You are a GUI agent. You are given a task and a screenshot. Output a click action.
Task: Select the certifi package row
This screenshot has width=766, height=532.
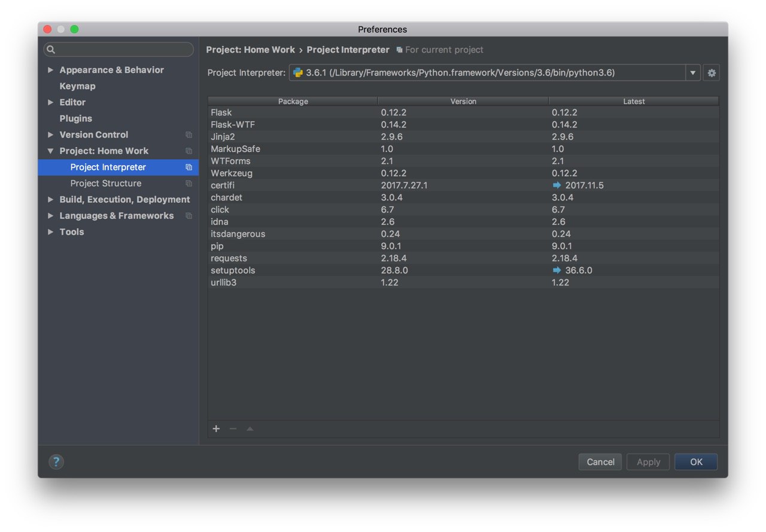click(x=293, y=186)
